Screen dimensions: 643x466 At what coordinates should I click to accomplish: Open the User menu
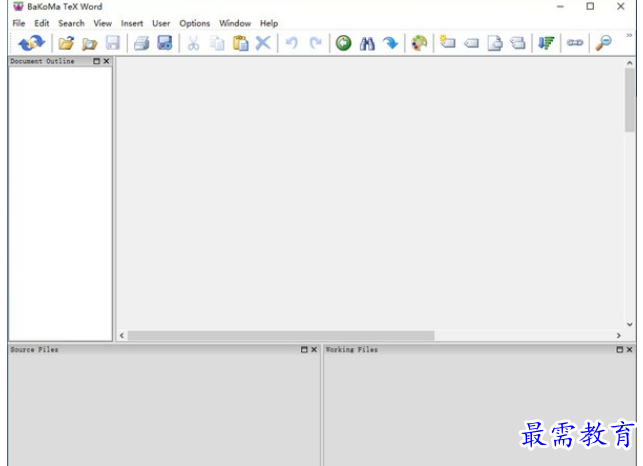click(161, 23)
